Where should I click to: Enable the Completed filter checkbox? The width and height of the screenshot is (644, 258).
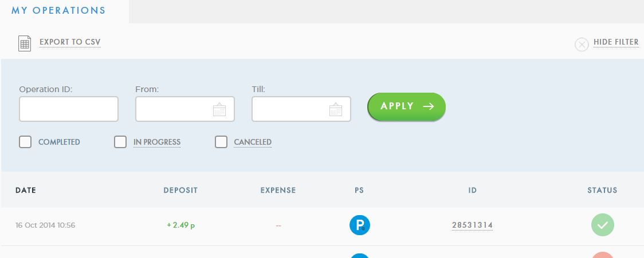pyautogui.click(x=25, y=142)
